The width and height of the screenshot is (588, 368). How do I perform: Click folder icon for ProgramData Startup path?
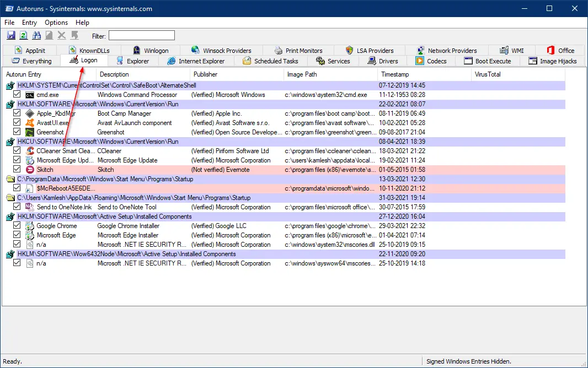pos(10,179)
